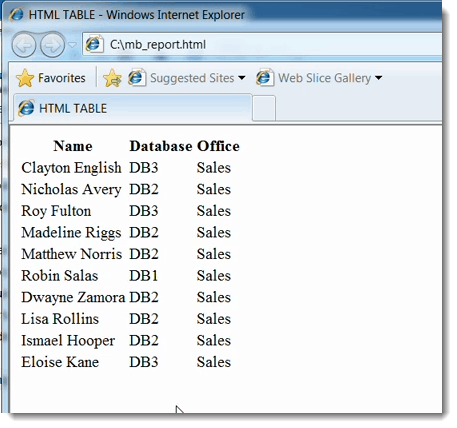
Task: Click the Name column header
Action: pyautogui.click(x=73, y=146)
